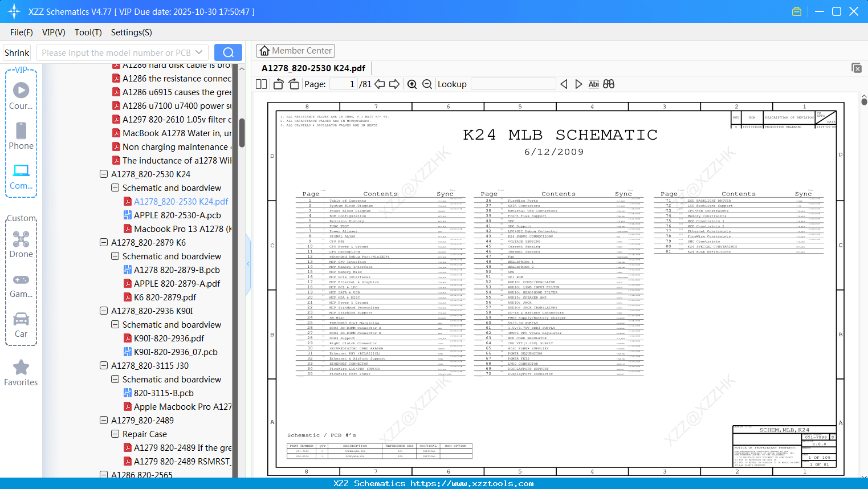Collapse the Repair Case tree node
868x489 pixels.
coord(115,434)
